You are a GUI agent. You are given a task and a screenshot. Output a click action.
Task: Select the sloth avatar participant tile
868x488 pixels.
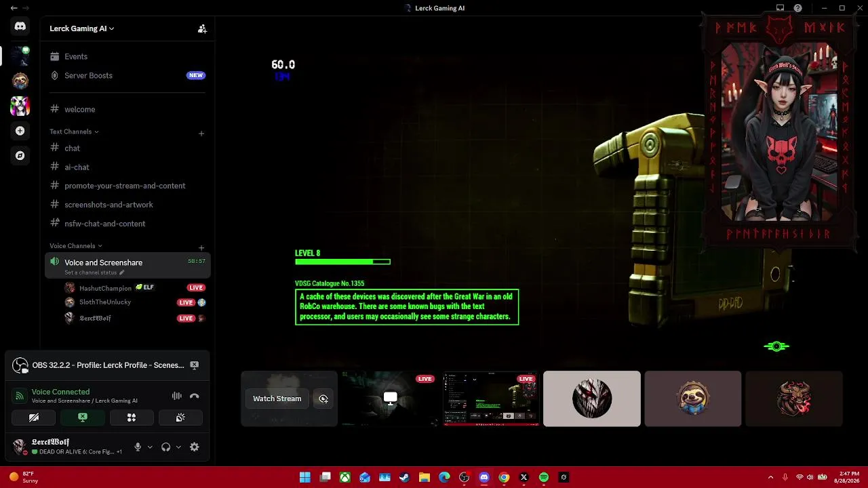(x=693, y=399)
